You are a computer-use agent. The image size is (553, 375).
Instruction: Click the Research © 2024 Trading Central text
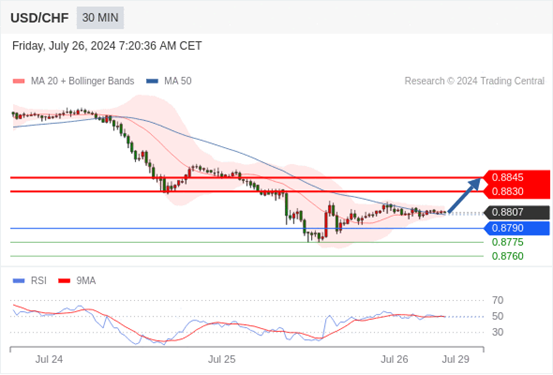(474, 81)
